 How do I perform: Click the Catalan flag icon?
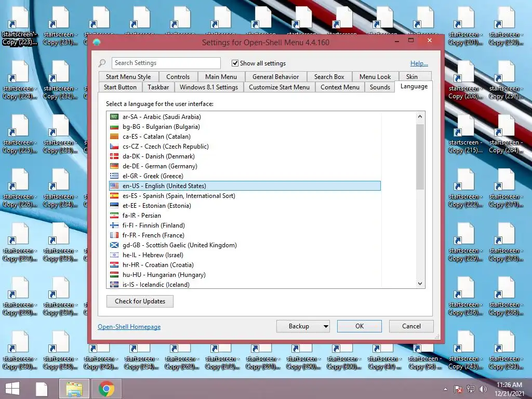pos(114,137)
